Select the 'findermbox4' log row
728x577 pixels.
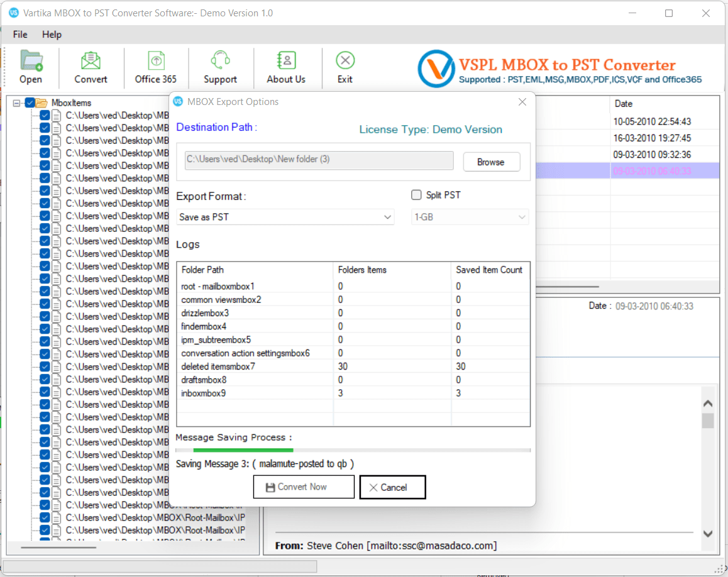(x=353, y=326)
